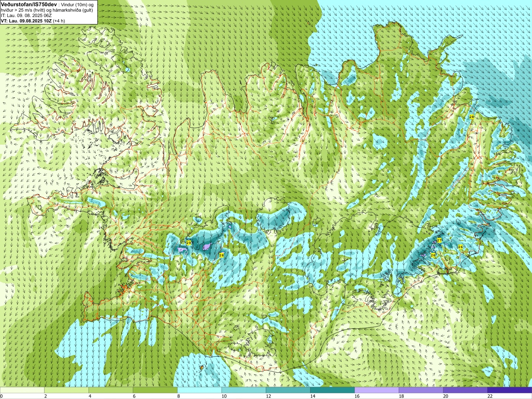The height and width of the screenshot is (399, 532).
Task: Click the scale number 14
Action: (x=313, y=396)
